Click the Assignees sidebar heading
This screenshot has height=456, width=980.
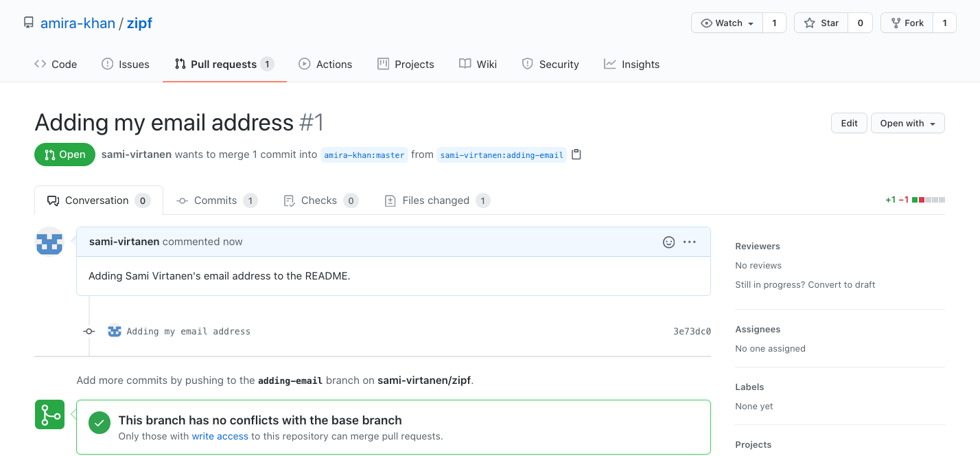[x=758, y=329]
